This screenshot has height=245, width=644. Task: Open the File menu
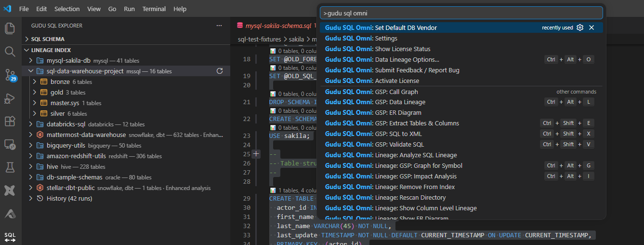24,9
